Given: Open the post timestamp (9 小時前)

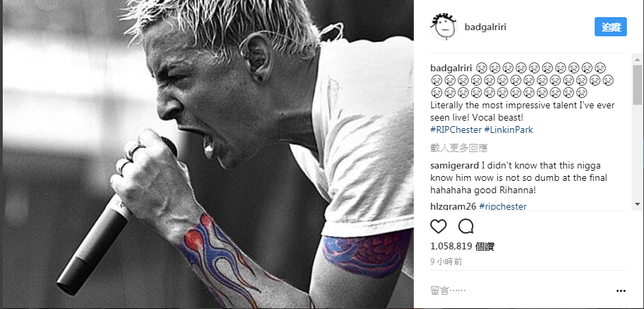Looking at the screenshot, I should 446,262.
